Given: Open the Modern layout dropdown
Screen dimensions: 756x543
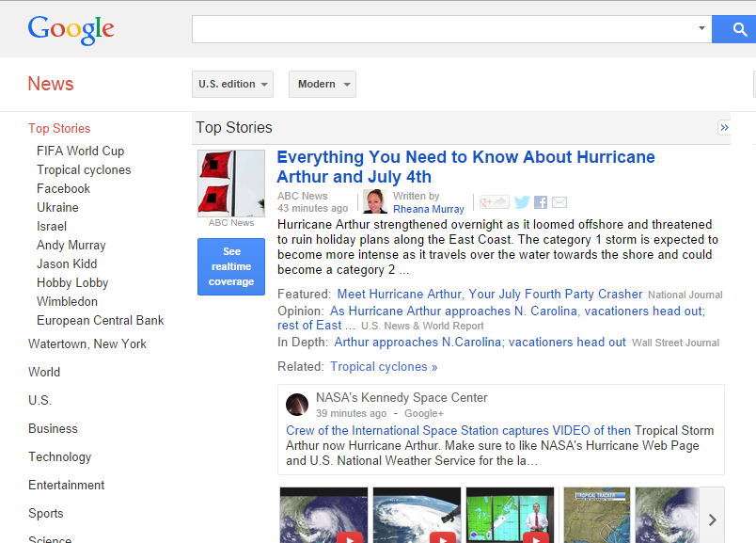Looking at the screenshot, I should 323,84.
